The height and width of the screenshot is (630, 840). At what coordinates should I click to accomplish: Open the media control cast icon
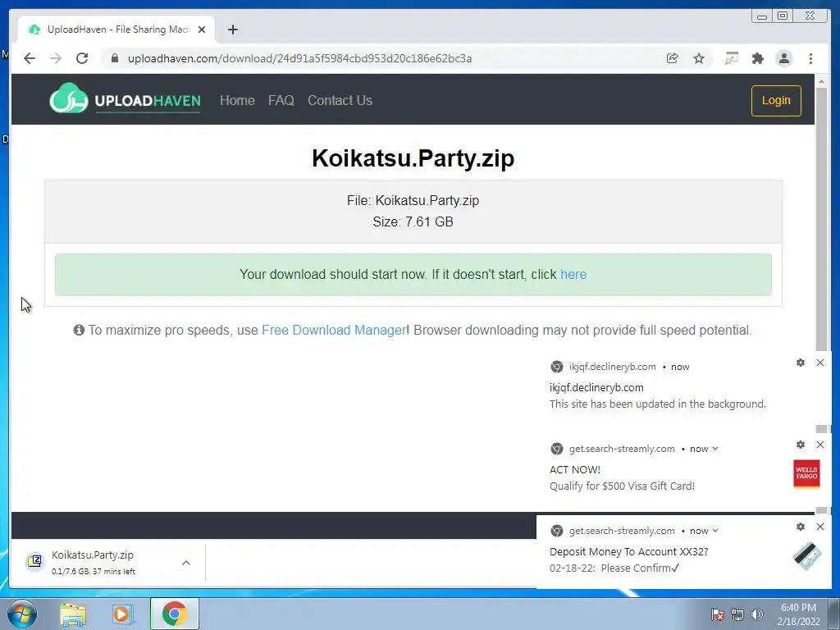[731, 58]
